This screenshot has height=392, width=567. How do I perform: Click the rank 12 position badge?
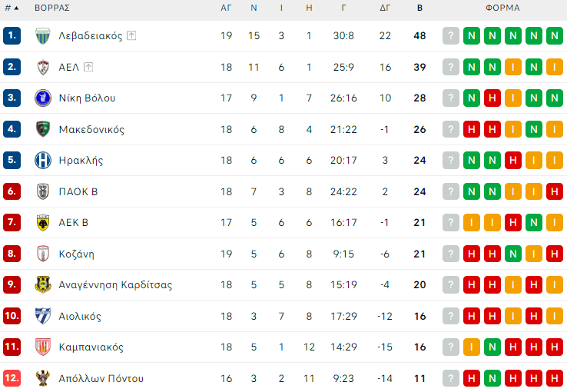coord(12,378)
